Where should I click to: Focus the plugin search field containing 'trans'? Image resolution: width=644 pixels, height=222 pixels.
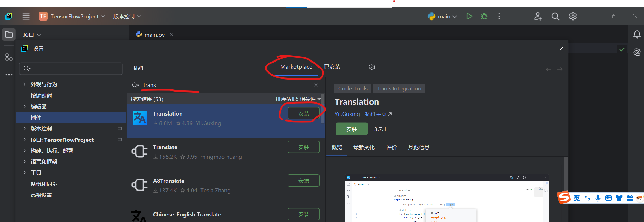pos(226,85)
